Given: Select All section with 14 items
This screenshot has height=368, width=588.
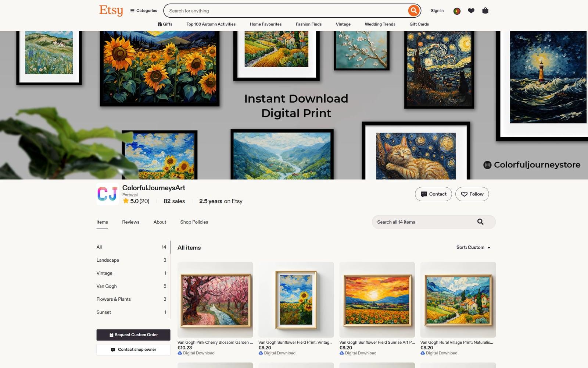Looking at the screenshot, I should (x=132, y=247).
